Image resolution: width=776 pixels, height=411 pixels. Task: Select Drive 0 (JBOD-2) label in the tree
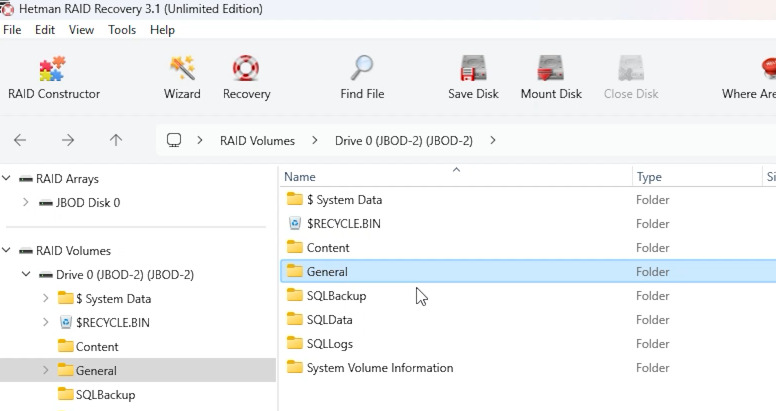point(125,274)
